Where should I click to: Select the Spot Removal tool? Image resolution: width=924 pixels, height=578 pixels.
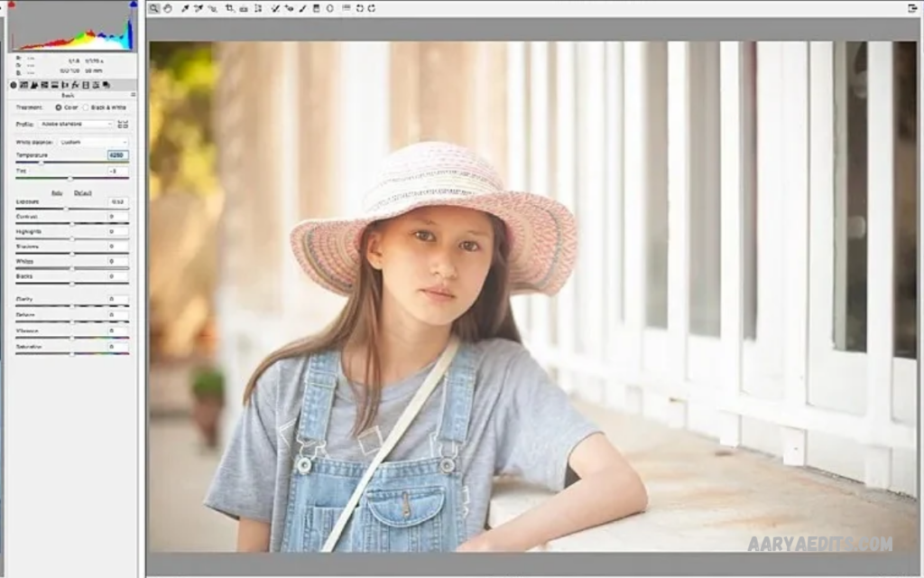pos(275,8)
